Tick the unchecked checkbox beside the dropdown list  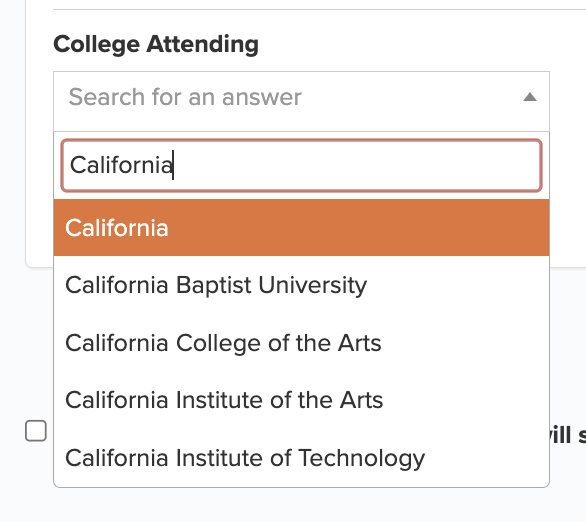tap(36, 431)
